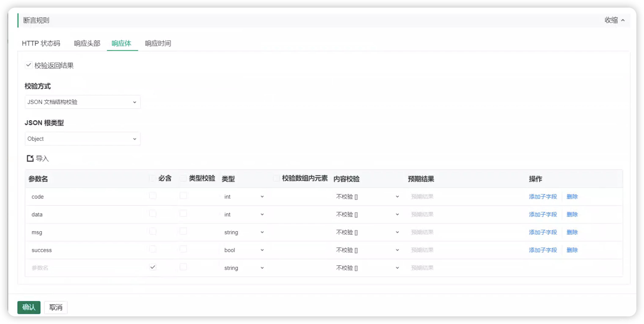Click the data parameter name cell
The height and width of the screenshot is (324, 644).
[86, 214]
